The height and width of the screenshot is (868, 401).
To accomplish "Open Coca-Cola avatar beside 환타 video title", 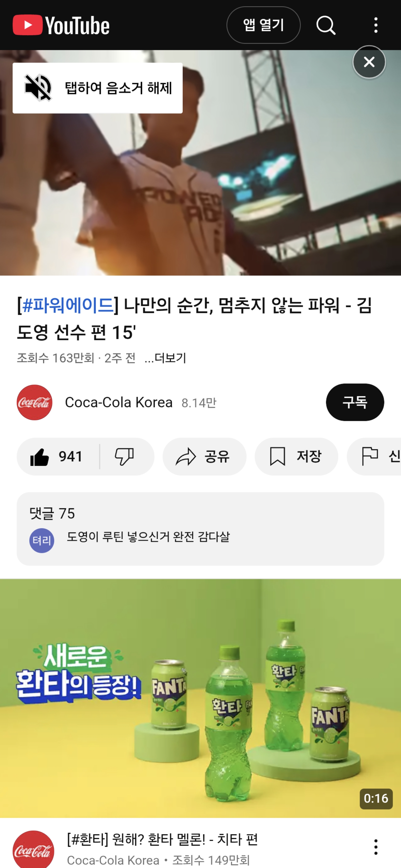I will (33, 849).
